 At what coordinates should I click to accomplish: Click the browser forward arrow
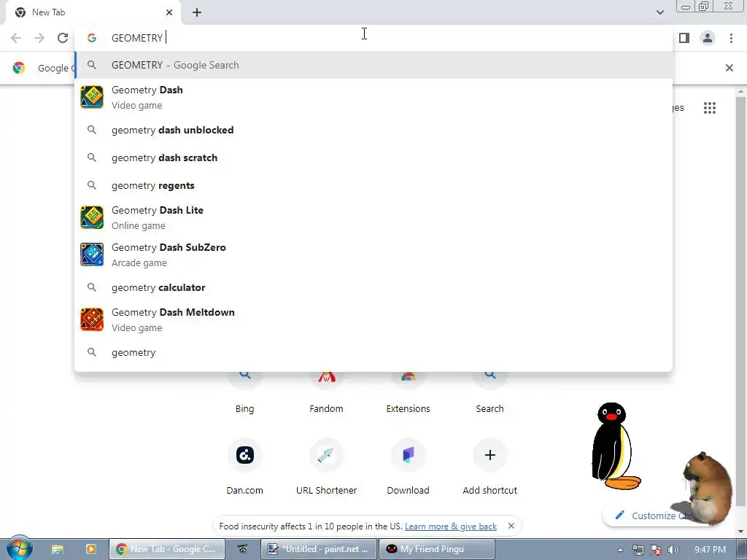[x=39, y=38]
